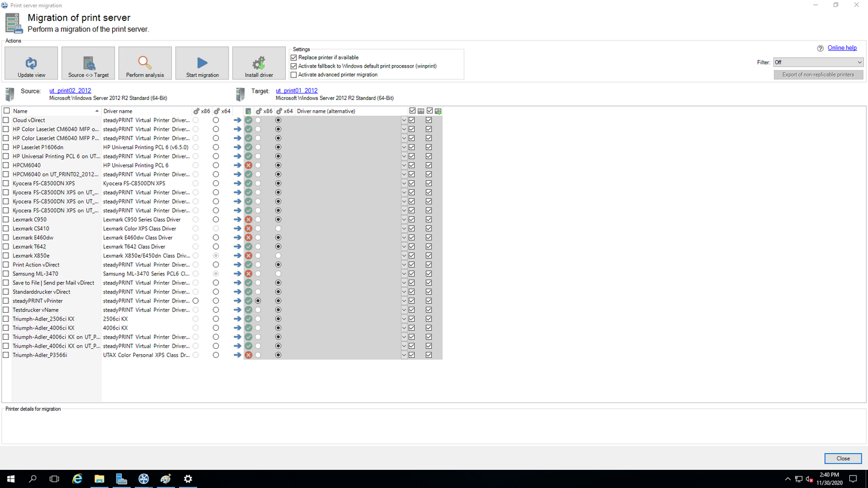Click the red error icon for Lexmark X850e
The height and width of the screenshot is (488, 868).
click(x=248, y=255)
